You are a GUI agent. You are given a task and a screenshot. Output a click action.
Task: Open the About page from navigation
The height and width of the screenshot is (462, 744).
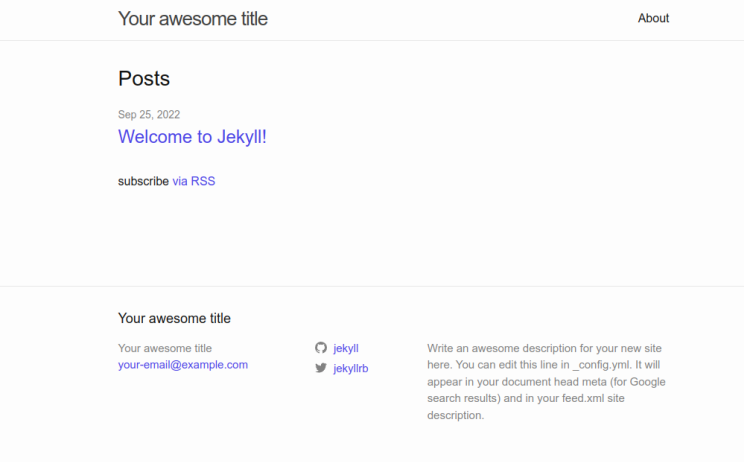click(653, 18)
